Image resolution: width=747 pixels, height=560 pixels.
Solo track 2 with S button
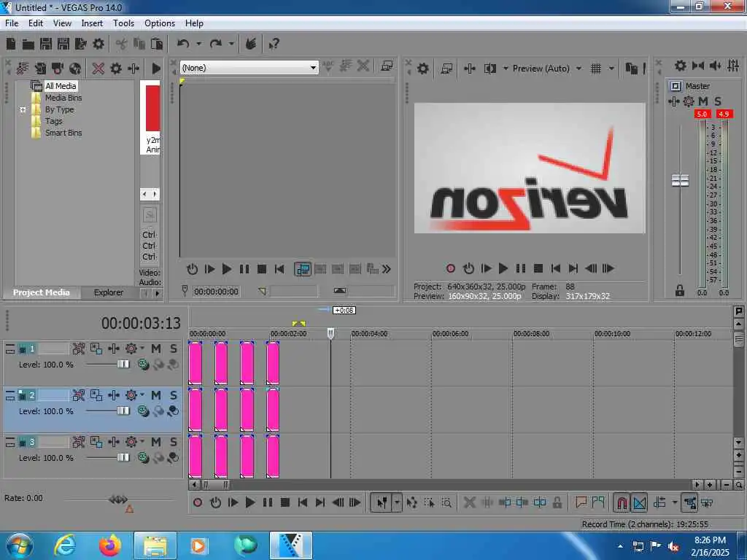point(174,396)
